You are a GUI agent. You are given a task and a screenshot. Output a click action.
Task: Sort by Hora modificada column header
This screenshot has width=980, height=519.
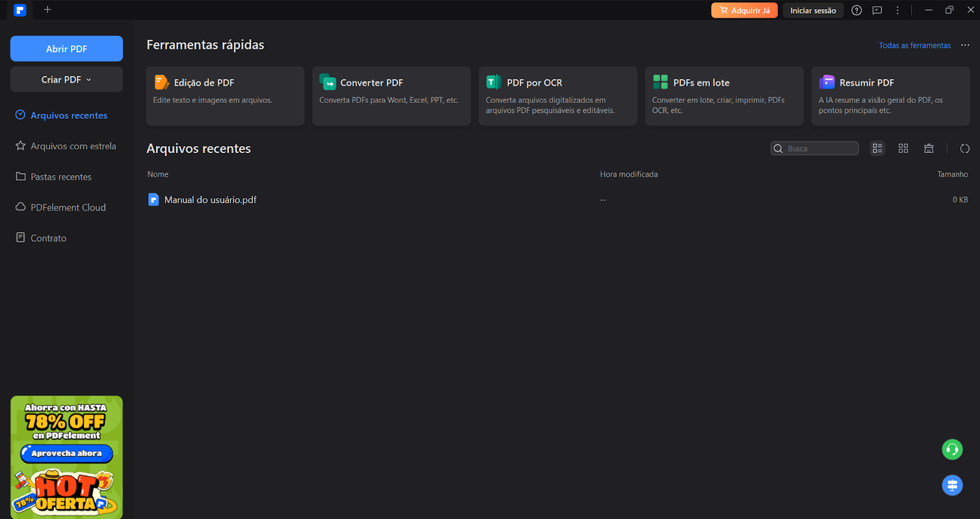(628, 174)
